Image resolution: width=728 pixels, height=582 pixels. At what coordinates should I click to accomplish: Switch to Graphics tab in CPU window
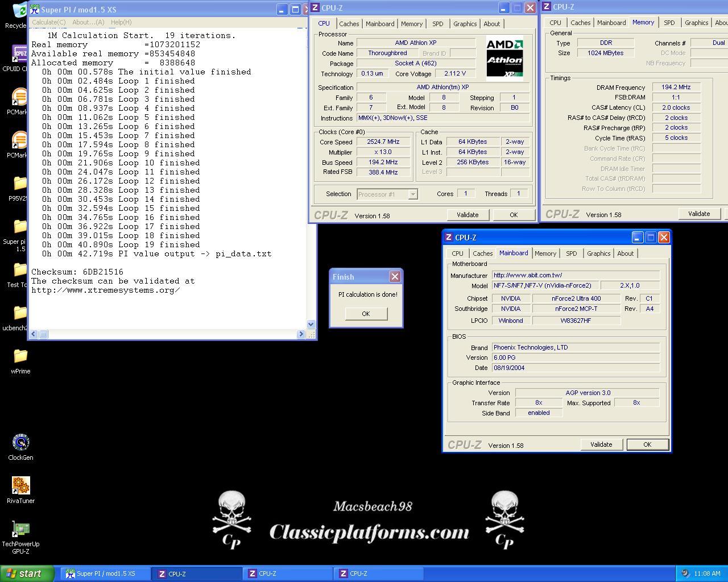pyautogui.click(x=465, y=24)
